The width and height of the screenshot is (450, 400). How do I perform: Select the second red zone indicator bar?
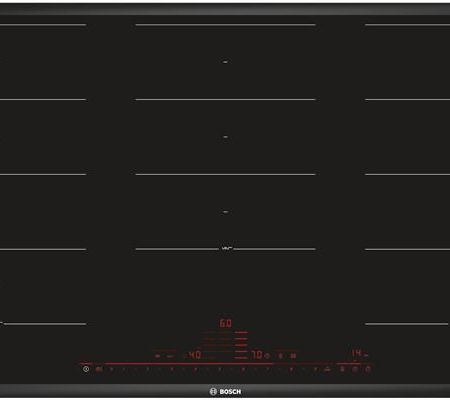tap(241, 339)
